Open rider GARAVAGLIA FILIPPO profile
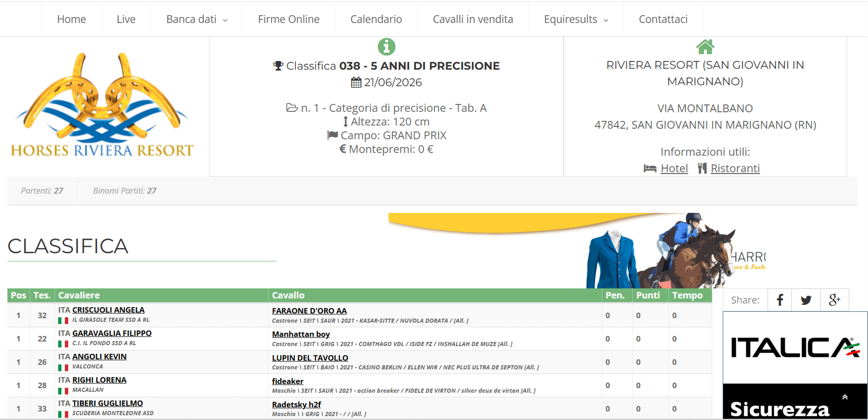Image resolution: width=868 pixels, height=420 pixels. click(x=112, y=333)
